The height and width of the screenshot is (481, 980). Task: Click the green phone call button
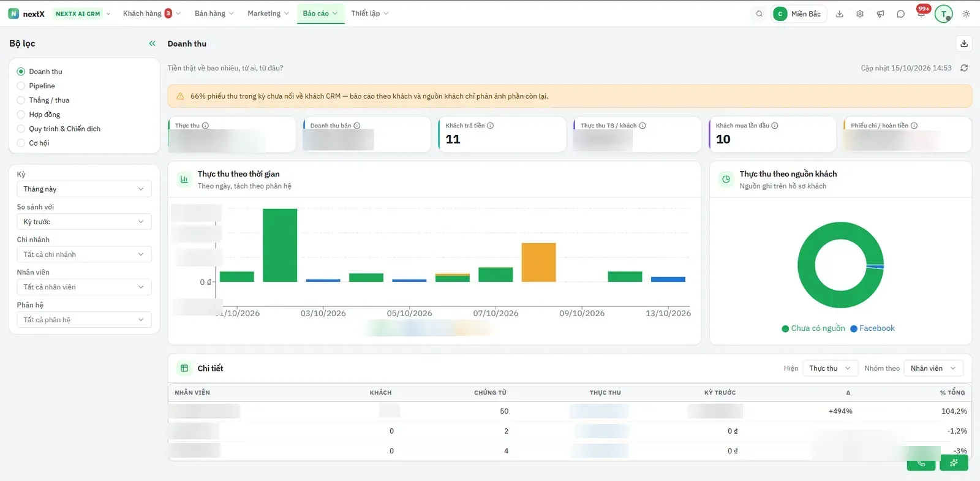[921, 463]
